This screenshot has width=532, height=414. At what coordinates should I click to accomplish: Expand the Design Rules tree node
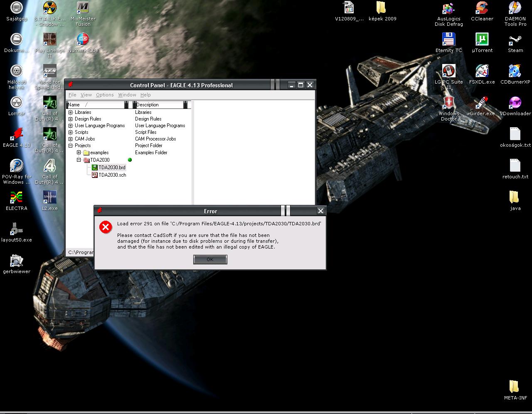71,119
